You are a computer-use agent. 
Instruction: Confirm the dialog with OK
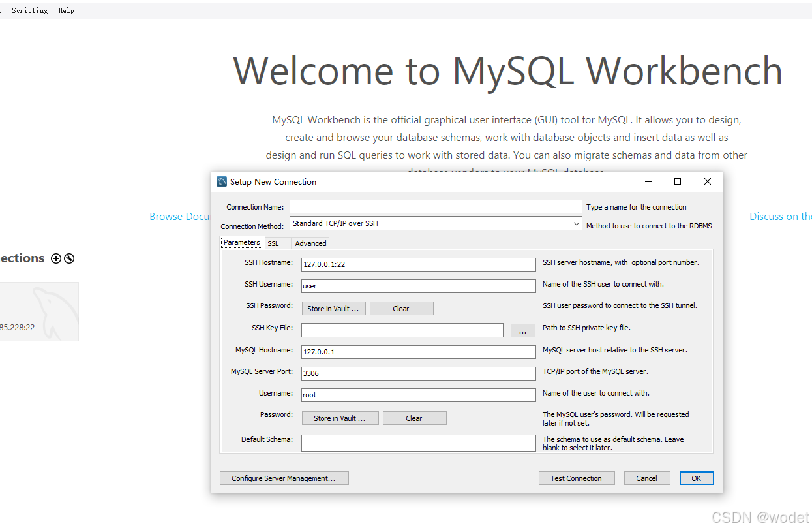pyautogui.click(x=697, y=478)
